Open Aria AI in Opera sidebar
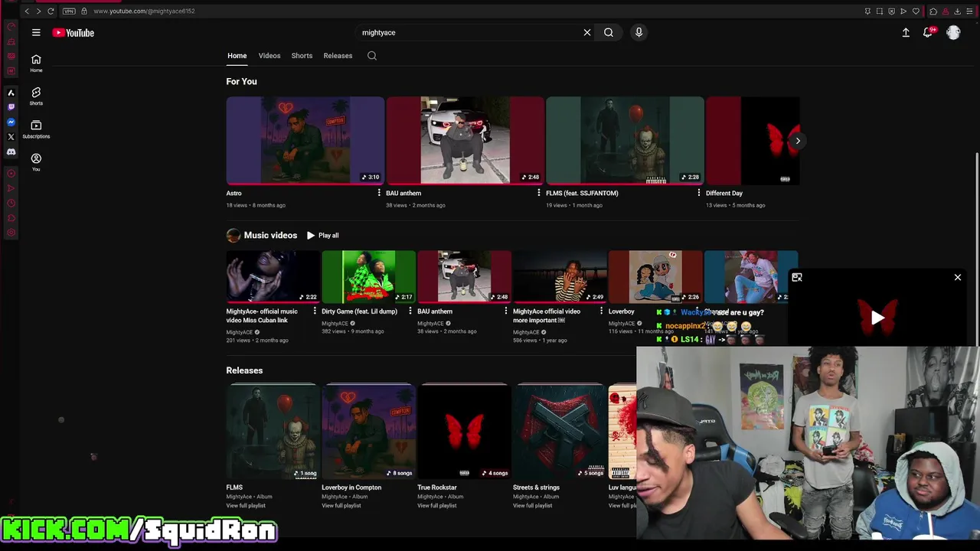The height and width of the screenshot is (551, 980). tap(11, 93)
